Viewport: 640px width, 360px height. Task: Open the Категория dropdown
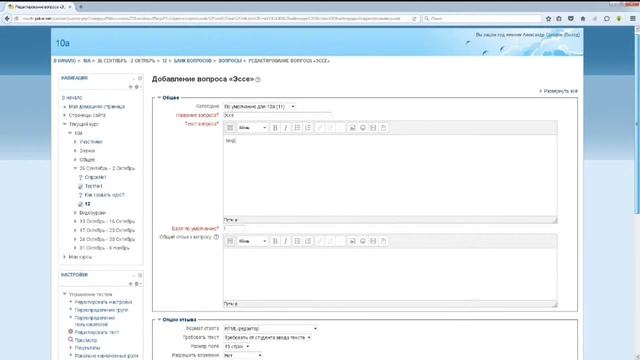(x=260, y=107)
